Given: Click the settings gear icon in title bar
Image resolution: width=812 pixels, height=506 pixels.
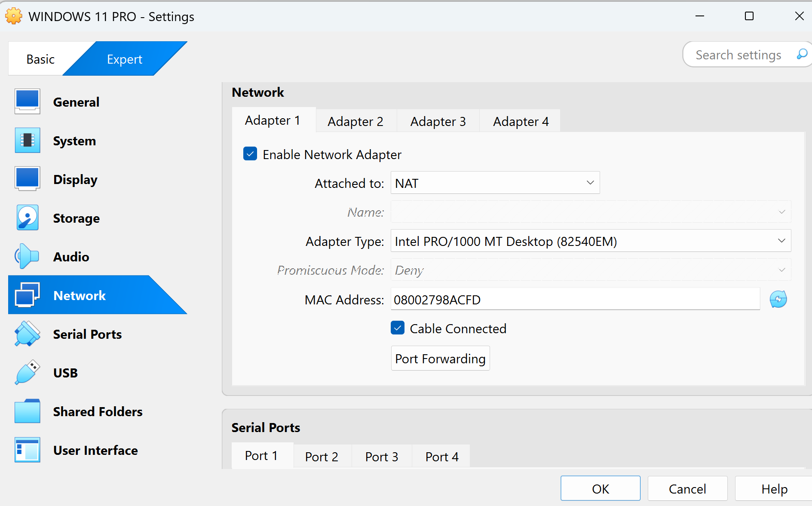Looking at the screenshot, I should point(14,16).
